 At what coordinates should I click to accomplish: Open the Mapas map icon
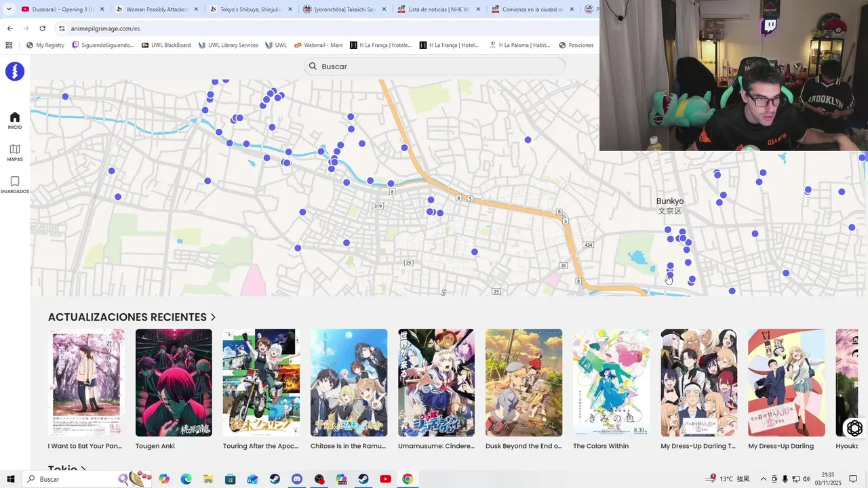(15, 149)
